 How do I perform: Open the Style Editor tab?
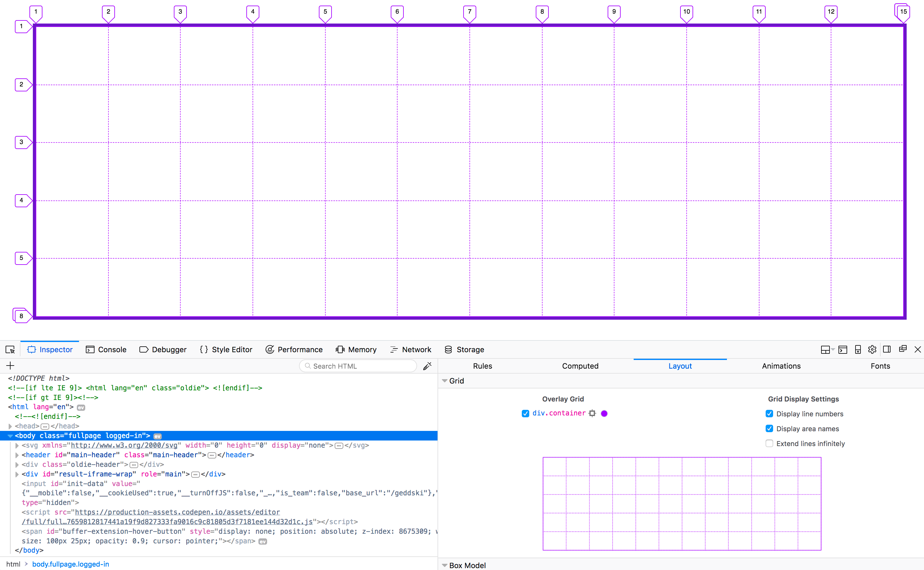[226, 349]
